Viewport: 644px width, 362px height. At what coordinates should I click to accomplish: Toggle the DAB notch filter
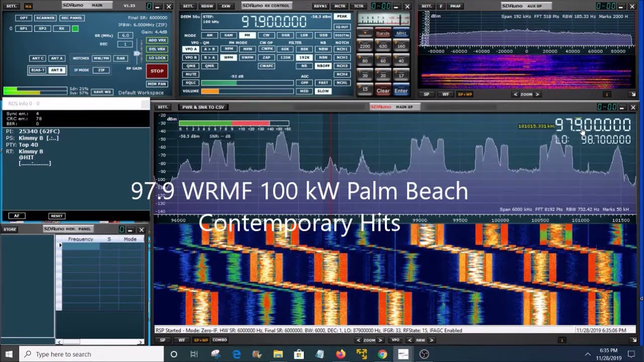(x=121, y=58)
